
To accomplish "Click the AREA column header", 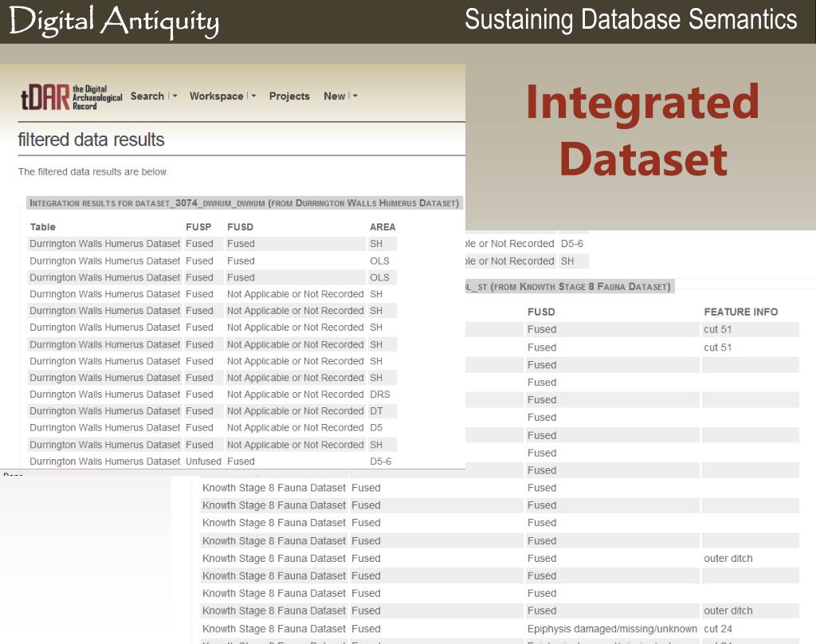I will pos(382,227).
